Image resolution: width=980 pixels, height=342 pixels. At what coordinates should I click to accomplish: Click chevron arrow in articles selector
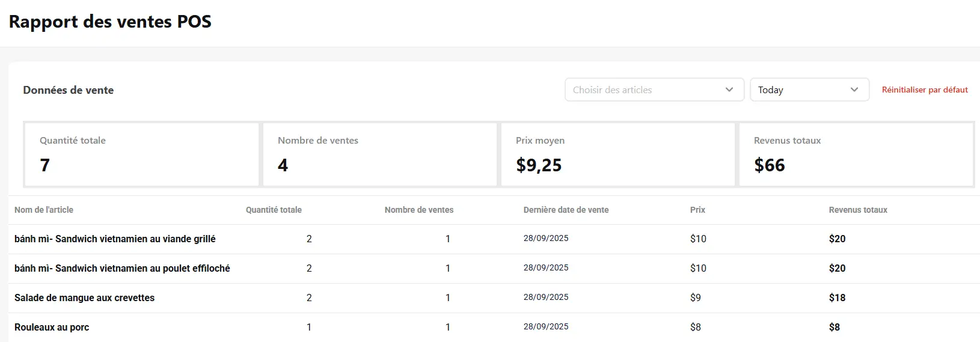[729, 90]
